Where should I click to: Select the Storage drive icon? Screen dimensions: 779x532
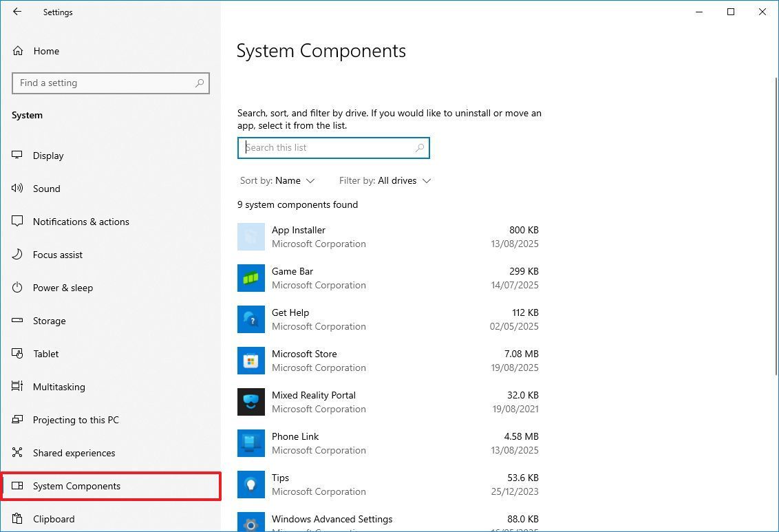point(17,321)
